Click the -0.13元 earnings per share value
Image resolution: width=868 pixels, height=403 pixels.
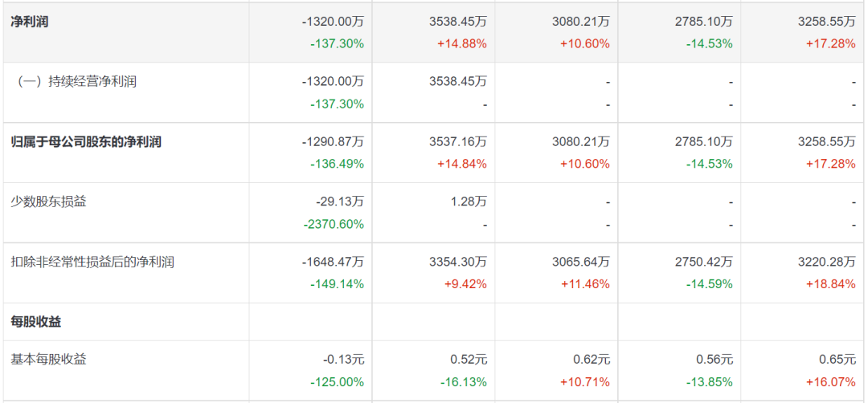click(344, 360)
